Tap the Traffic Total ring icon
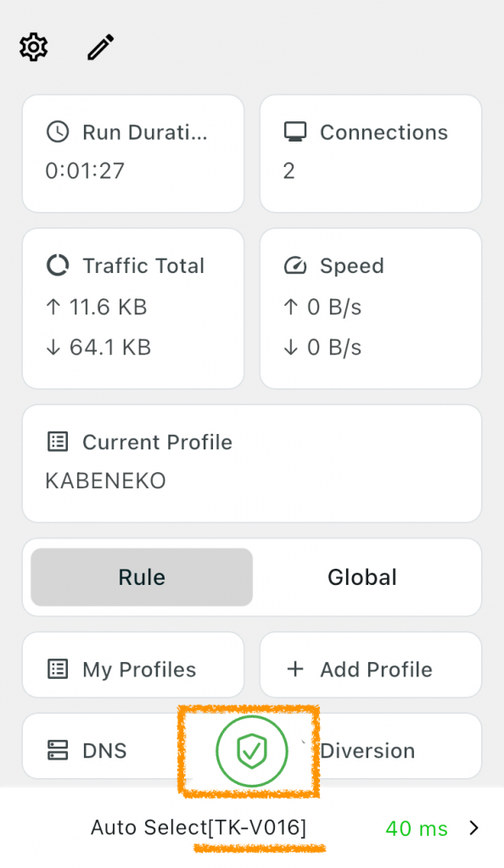The image size is (504, 868). [x=58, y=265]
